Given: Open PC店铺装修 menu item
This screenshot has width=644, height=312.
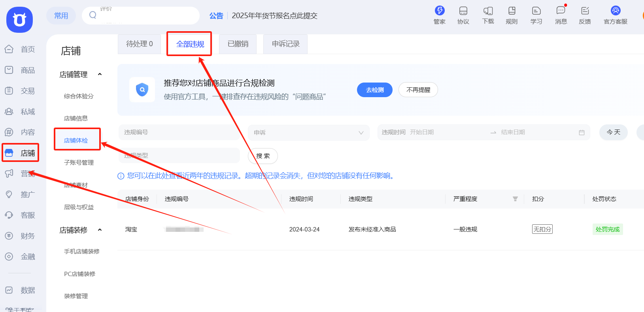Looking at the screenshot, I should coord(80,274).
